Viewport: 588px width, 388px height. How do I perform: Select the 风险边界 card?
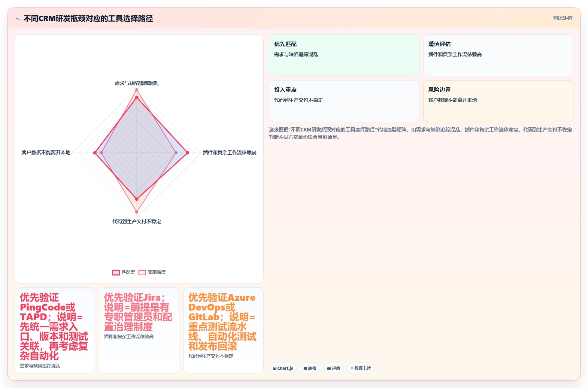(498, 101)
